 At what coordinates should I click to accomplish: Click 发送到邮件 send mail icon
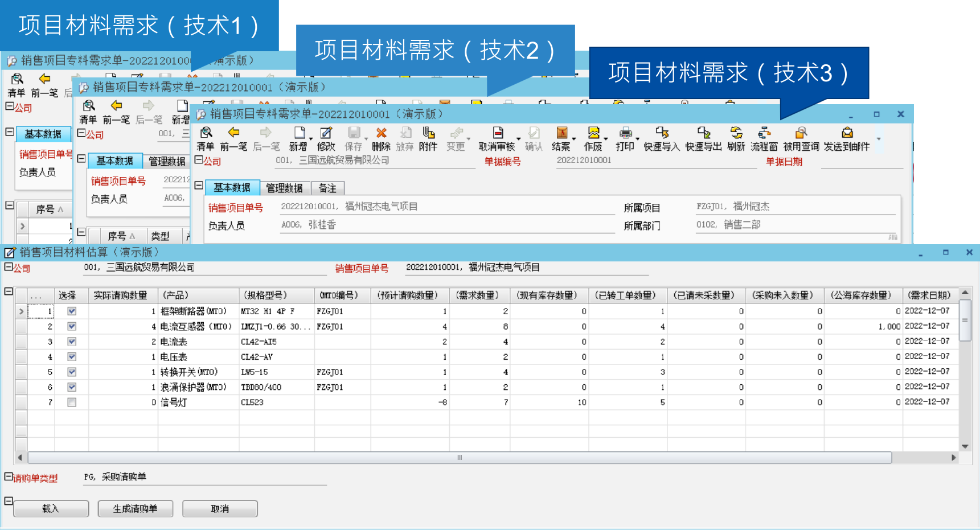pyautogui.click(x=847, y=133)
